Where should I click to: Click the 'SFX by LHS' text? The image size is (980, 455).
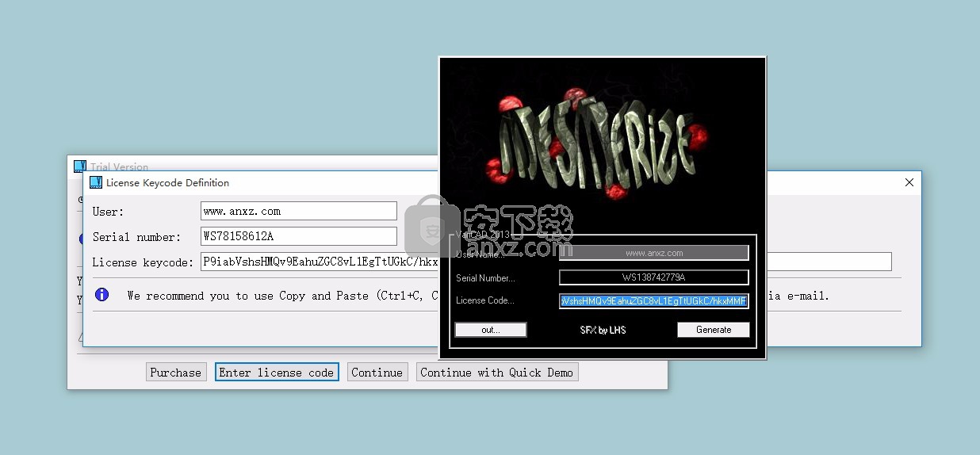click(603, 330)
